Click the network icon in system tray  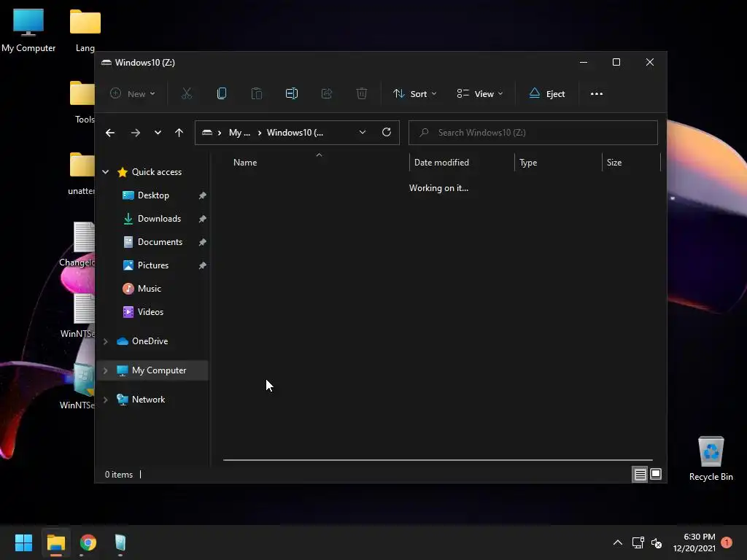tap(638, 542)
